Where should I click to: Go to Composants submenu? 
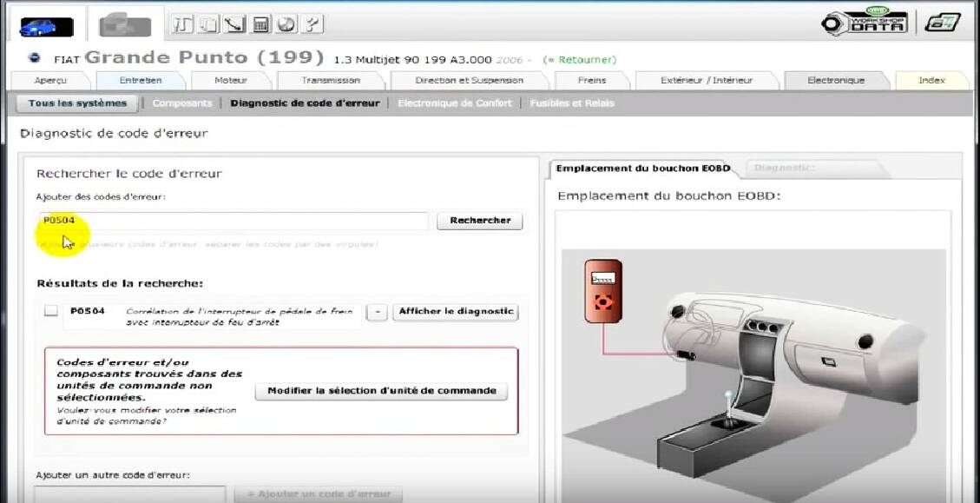(182, 104)
